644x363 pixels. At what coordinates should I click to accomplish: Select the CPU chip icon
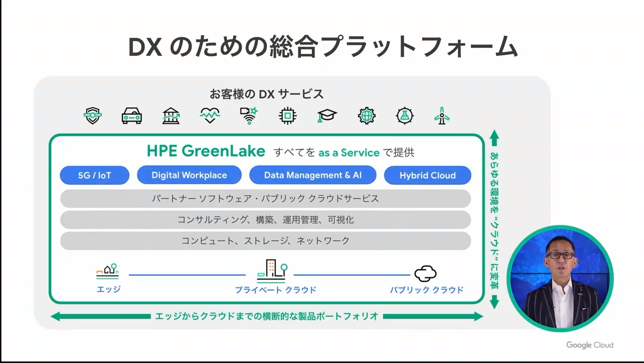(287, 116)
